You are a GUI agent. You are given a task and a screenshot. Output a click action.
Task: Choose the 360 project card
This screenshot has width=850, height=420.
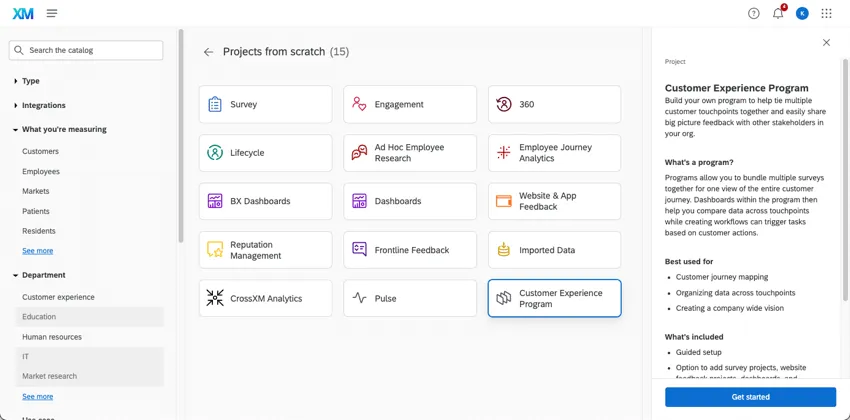tap(554, 104)
